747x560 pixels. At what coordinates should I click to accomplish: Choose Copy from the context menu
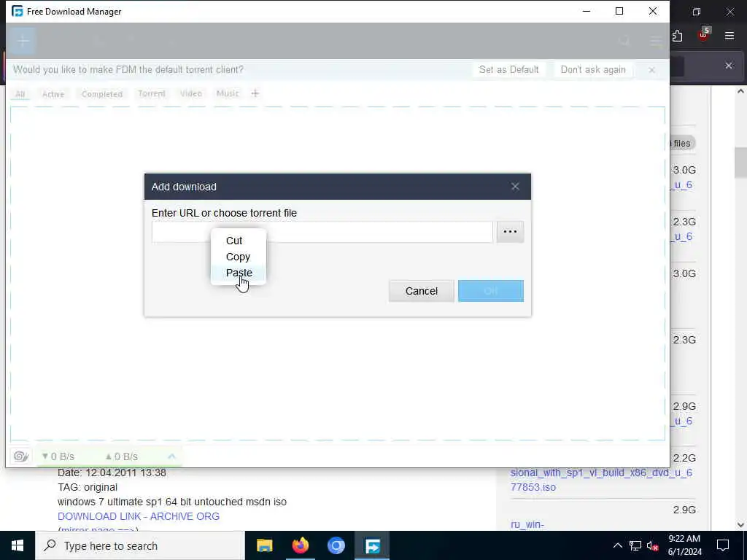239,257
